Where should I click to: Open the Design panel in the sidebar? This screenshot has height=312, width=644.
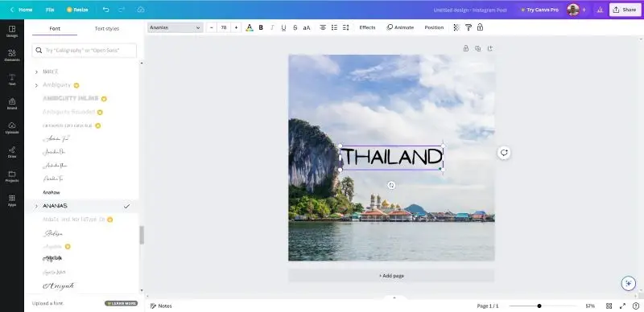point(12,31)
